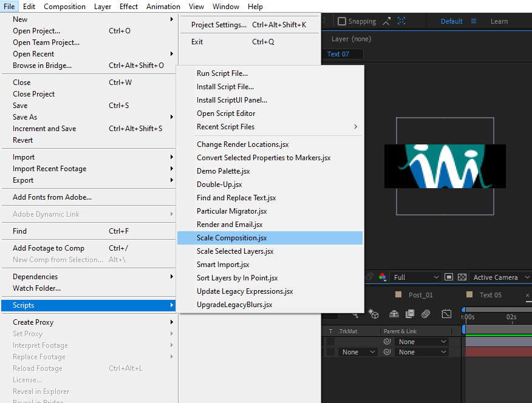Click the Text 05 tab color label square
Screen dimensions: 532x403
[x=469, y=294]
